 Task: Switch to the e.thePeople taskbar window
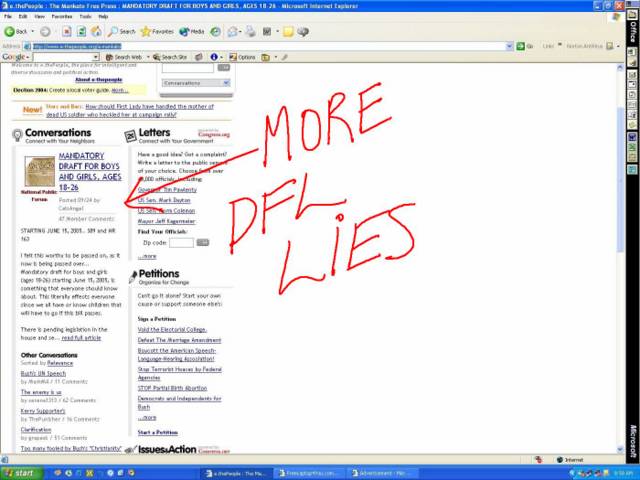click(237, 473)
